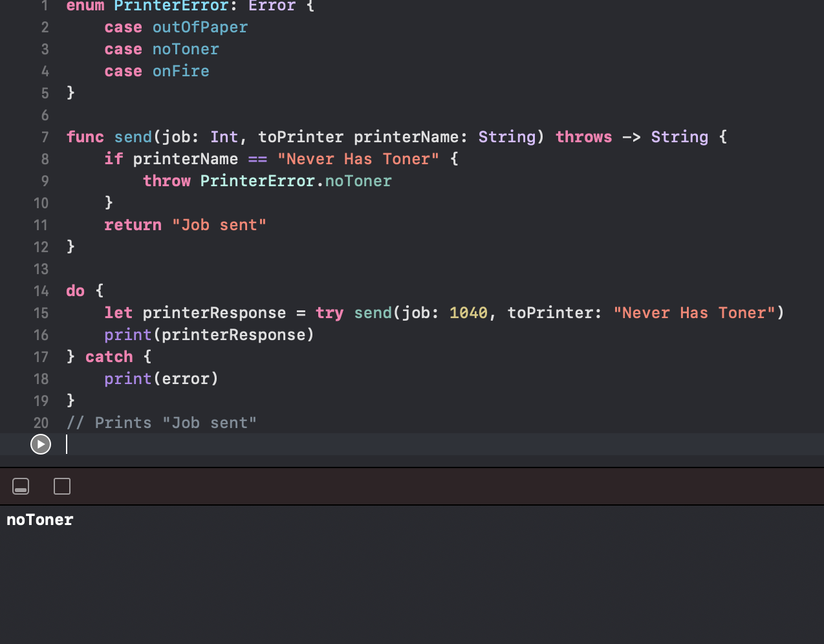Toggle the debug area visibility icon

(x=21, y=486)
